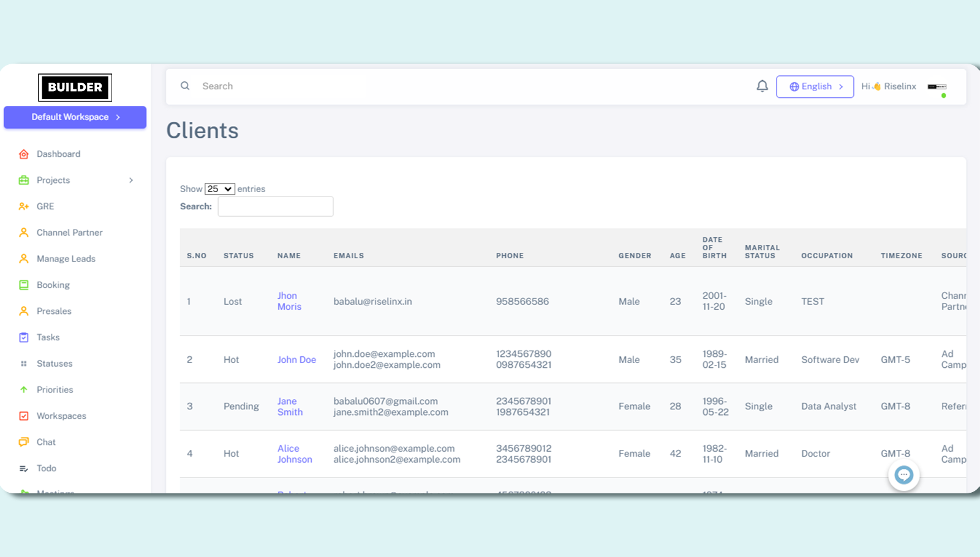The height and width of the screenshot is (557, 980).
Task: Open the English language dropdown
Action: click(815, 87)
